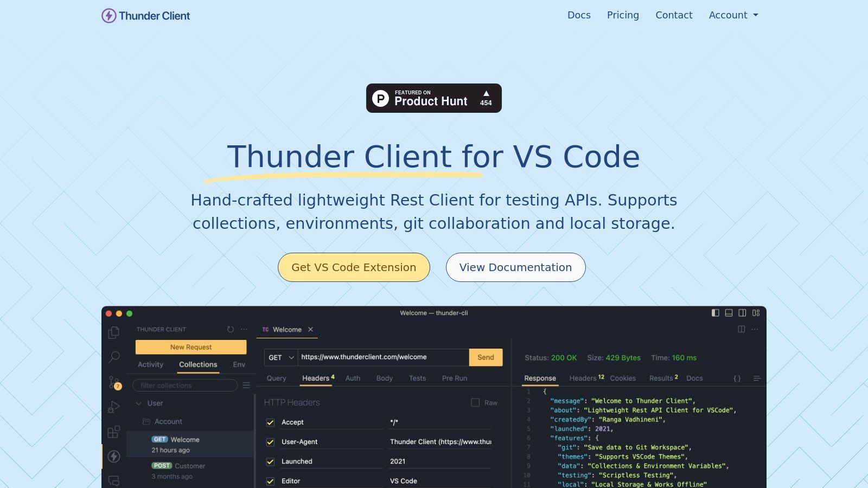This screenshot has height=488, width=868.
Task: Disable the User-Agent header
Action: (270, 441)
